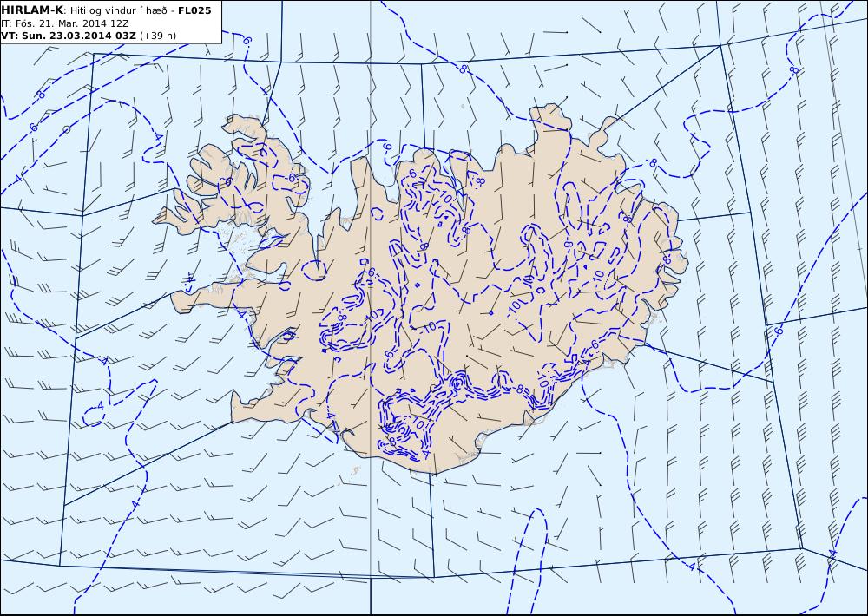This screenshot has width=868, height=616.
Task: Click the HIRLAM-K model name in header
Action: 32,10
